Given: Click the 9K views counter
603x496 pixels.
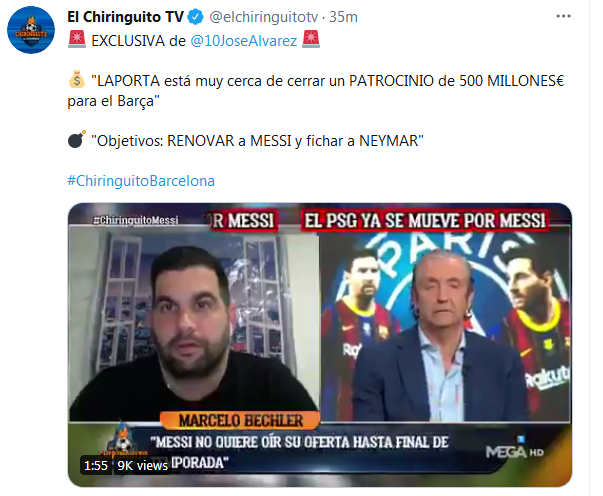Looking at the screenshot, I should (143, 466).
